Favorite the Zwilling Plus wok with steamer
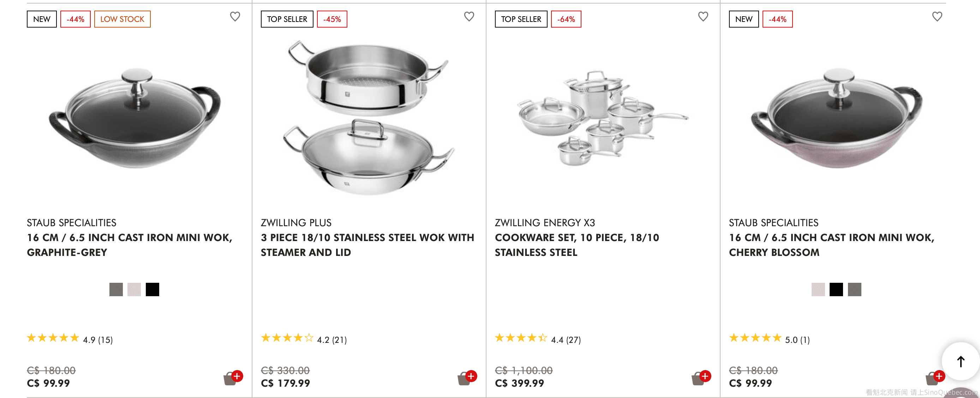 click(x=469, y=16)
